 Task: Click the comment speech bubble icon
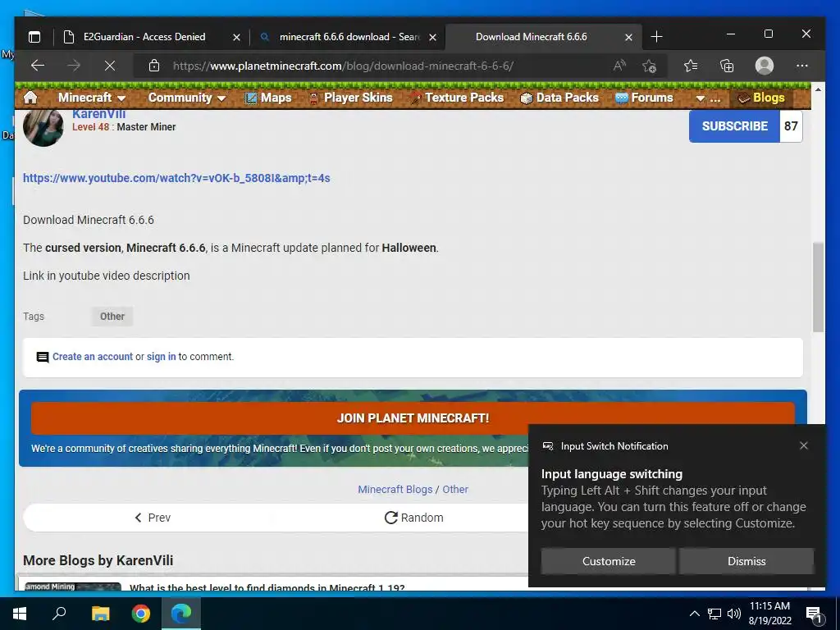point(43,358)
